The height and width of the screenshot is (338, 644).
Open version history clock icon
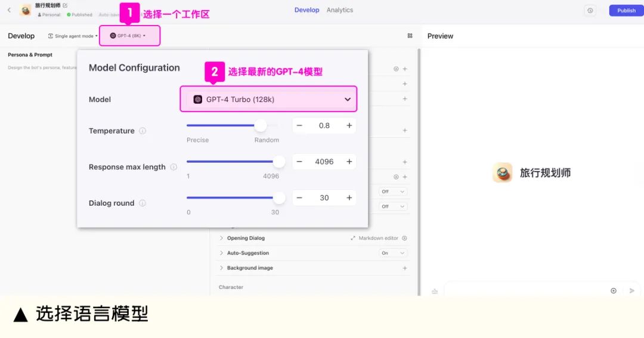[590, 11]
